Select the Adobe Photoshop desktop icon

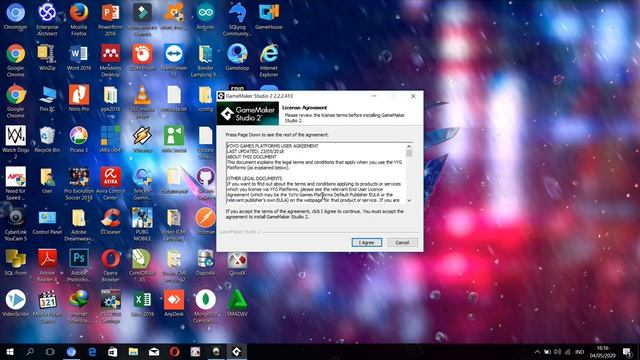tap(79, 264)
